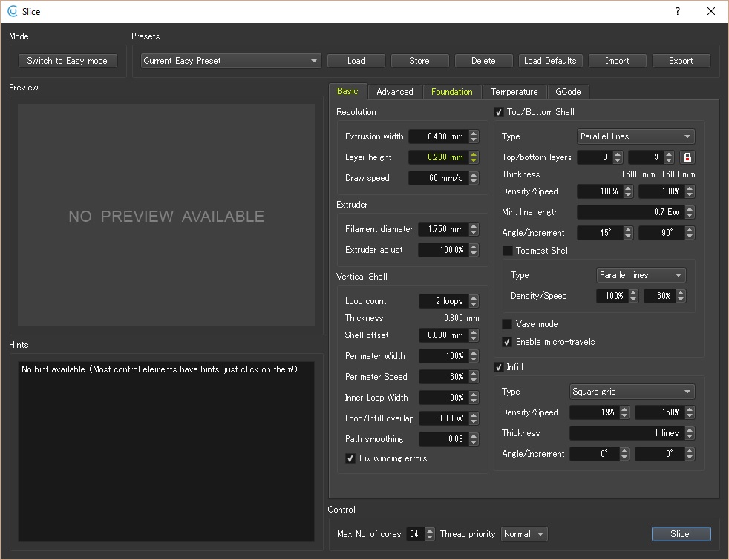Click Draw speed stepper arrows
This screenshot has width=729, height=560.
click(474, 178)
